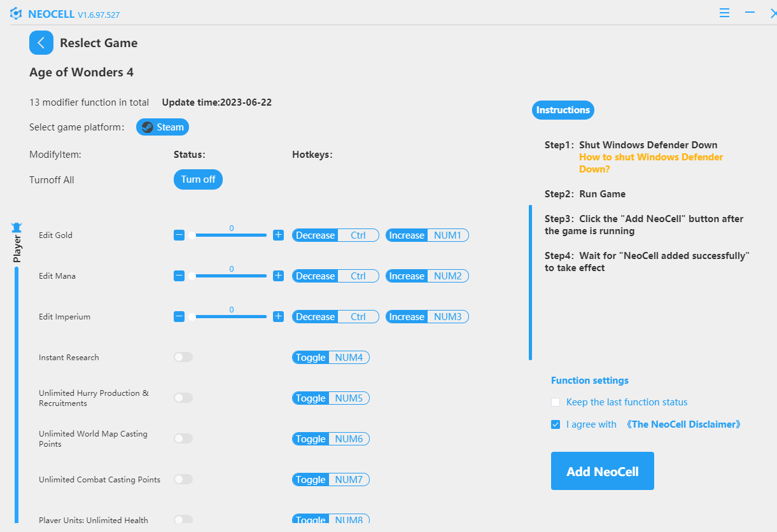Click the Unlimited Combat Casting Points label
Image resolution: width=777 pixels, height=532 pixels.
point(99,480)
